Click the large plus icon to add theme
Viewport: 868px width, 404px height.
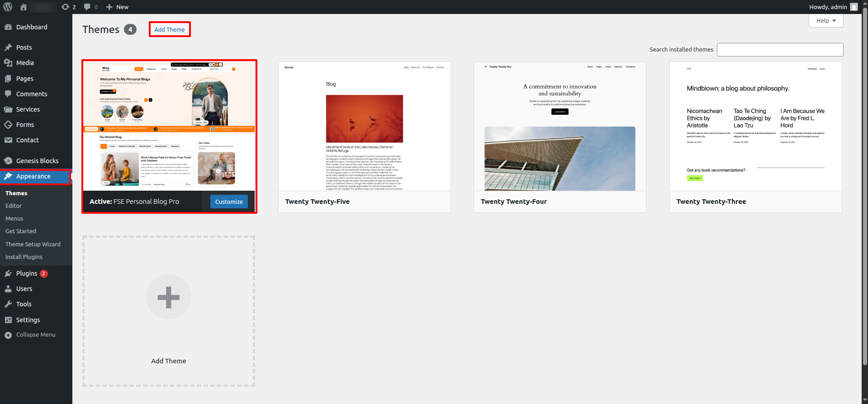pyautogui.click(x=169, y=297)
